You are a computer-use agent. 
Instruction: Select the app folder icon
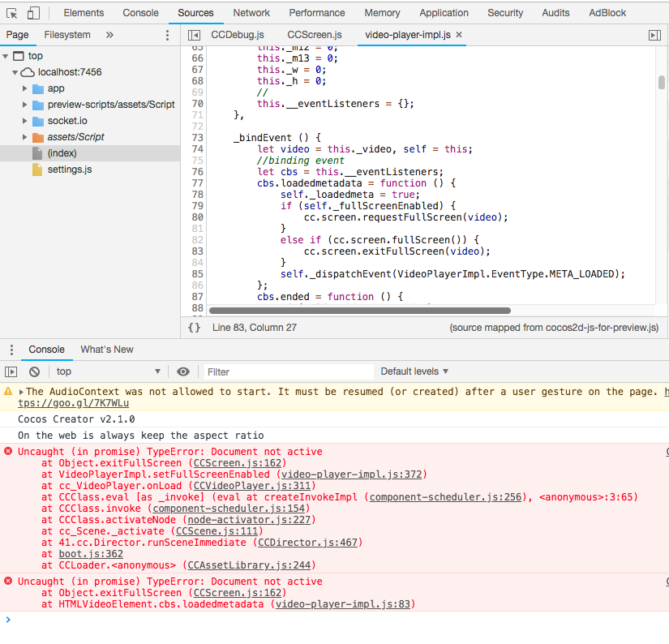(x=38, y=88)
